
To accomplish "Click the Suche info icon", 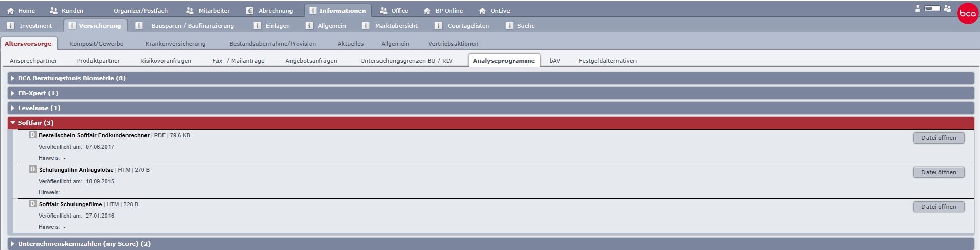I will (509, 26).
